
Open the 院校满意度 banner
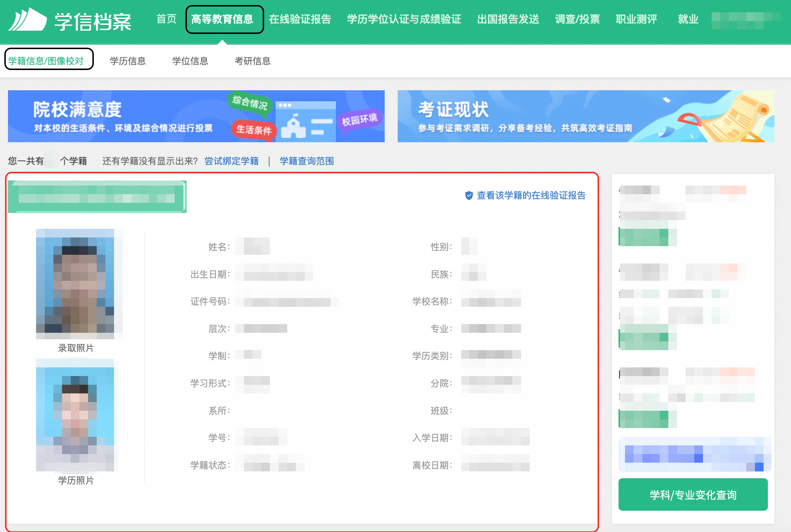(196, 116)
